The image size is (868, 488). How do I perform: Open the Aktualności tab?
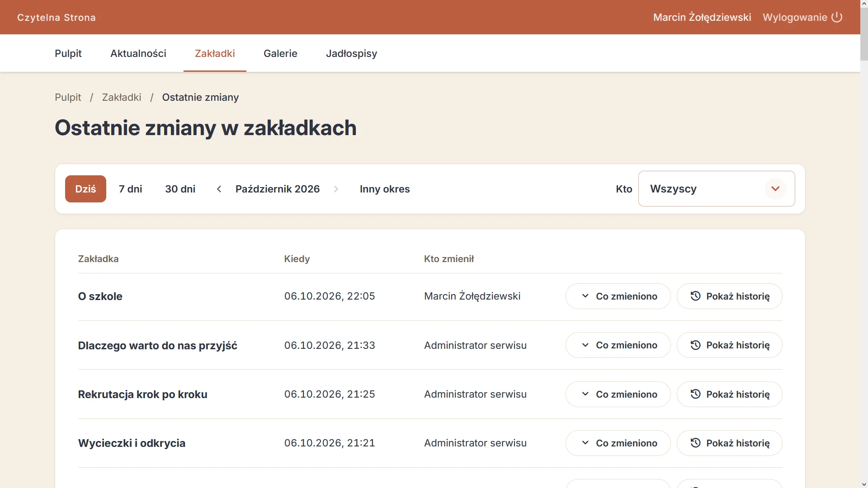(138, 53)
